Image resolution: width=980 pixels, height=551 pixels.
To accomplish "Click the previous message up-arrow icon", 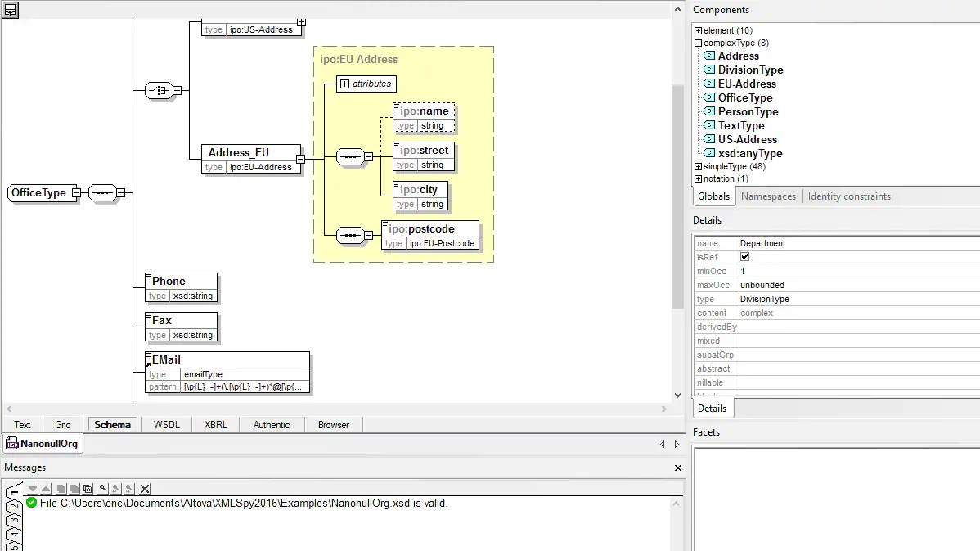I will coord(47,489).
